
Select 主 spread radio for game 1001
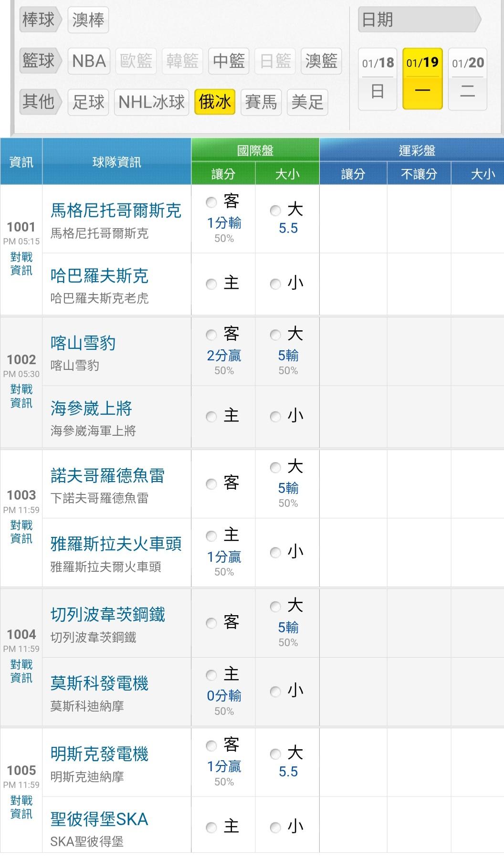[211, 284]
